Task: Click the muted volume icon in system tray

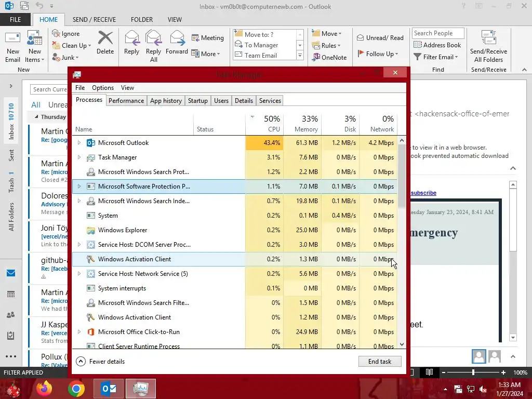Action: coord(483,389)
